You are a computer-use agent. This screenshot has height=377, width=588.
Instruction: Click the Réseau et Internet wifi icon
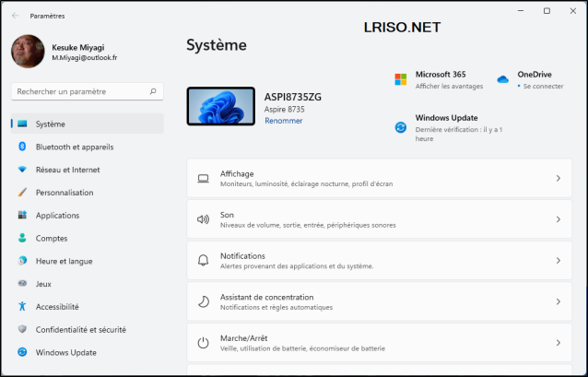[x=22, y=170]
